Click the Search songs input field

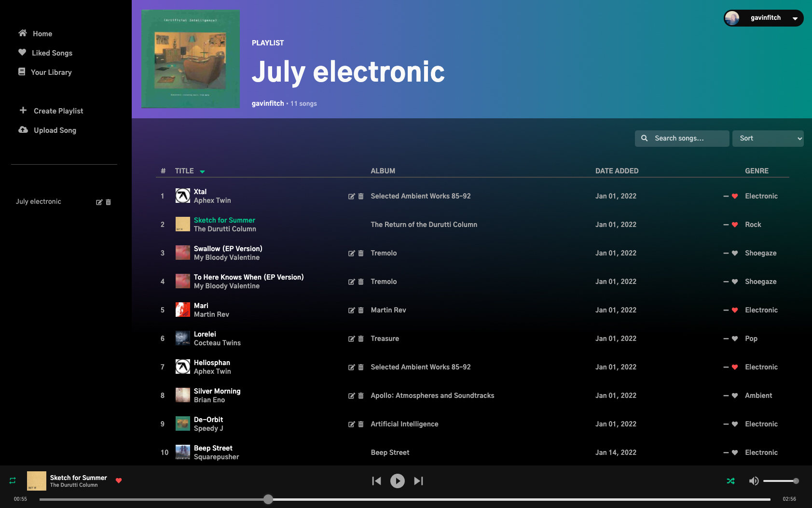682,138
